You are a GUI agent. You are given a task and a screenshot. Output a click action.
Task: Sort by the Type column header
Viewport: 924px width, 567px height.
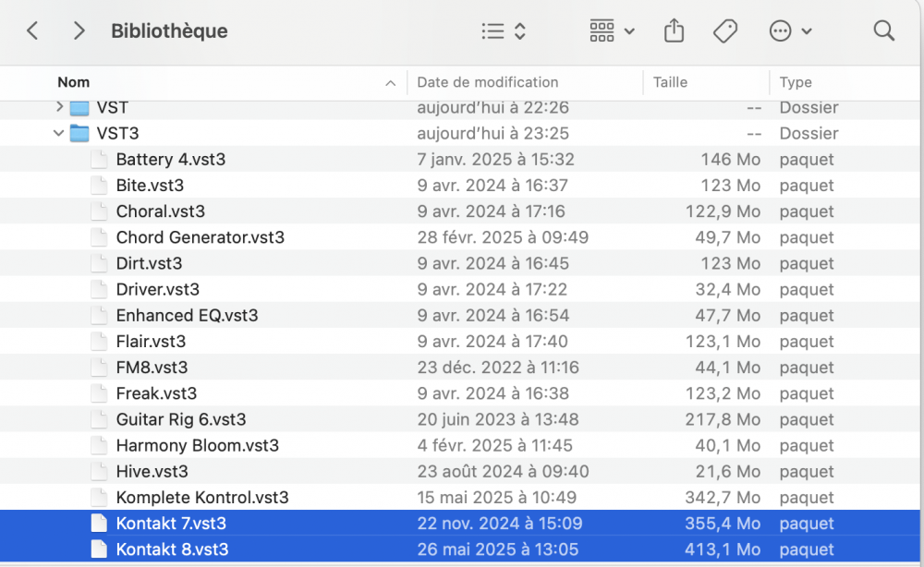[796, 82]
